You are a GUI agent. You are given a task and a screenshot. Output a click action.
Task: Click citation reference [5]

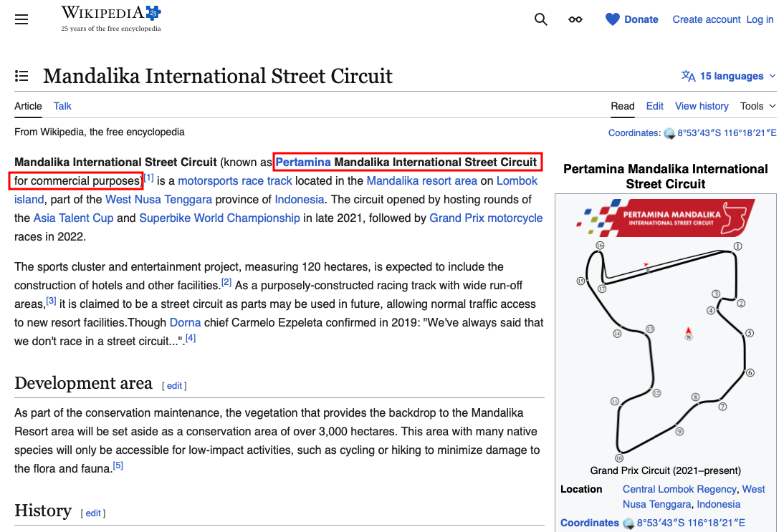pos(118,465)
